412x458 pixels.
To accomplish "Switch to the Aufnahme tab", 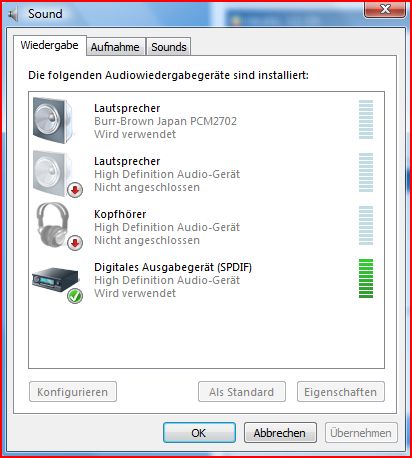I will click(x=115, y=47).
